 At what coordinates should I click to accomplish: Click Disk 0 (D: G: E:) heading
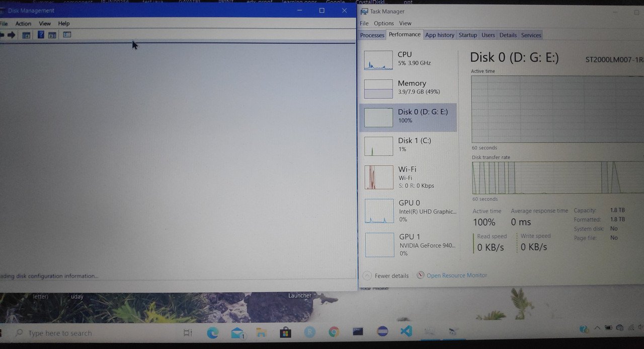tap(514, 57)
